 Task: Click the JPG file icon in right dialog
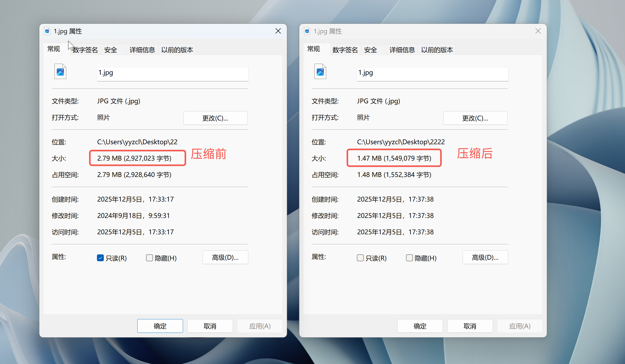[x=320, y=72]
